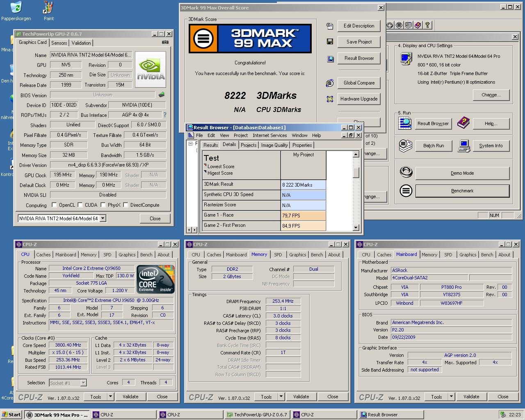Click the Batch Run stacked-pages icon
This screenshot has height=420, width=525.
[405, 146]
